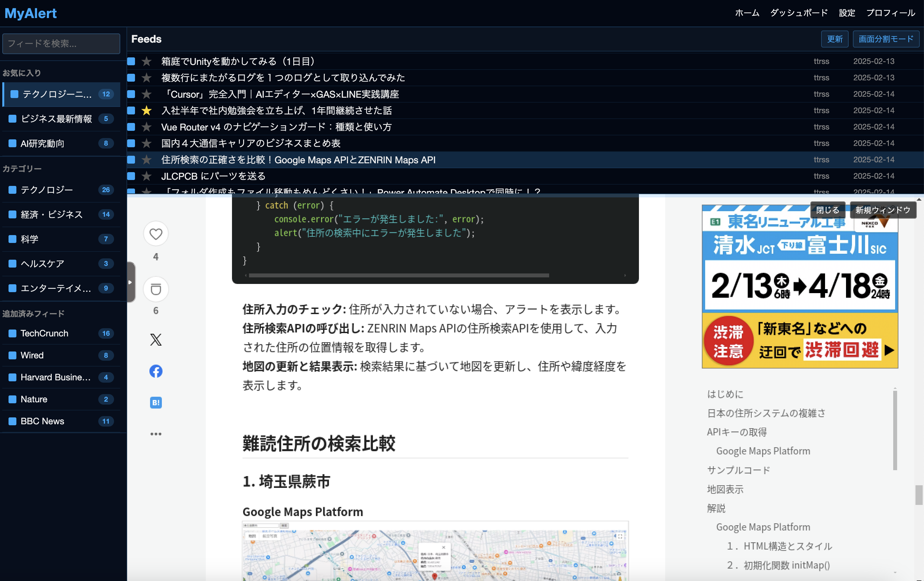
Task: Select the AI研究動向 favorite feed
Action: pyautogui.click(x=61, y=143)
